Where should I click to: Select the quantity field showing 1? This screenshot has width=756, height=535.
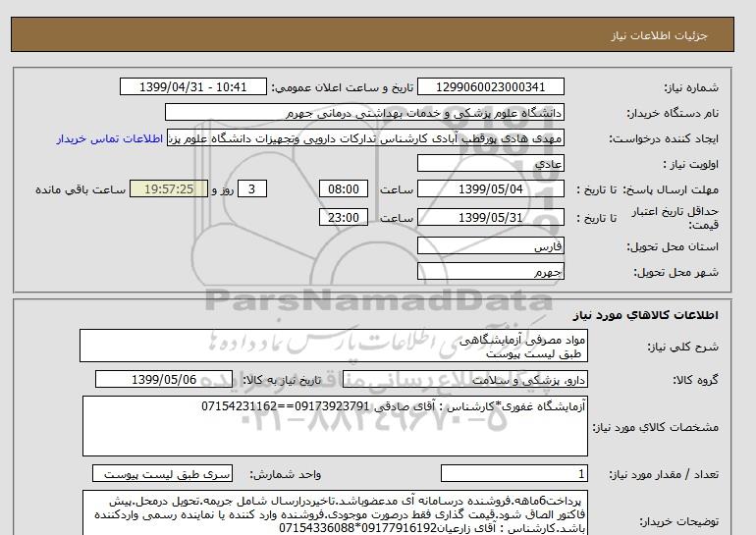click(x=513, y=474)
